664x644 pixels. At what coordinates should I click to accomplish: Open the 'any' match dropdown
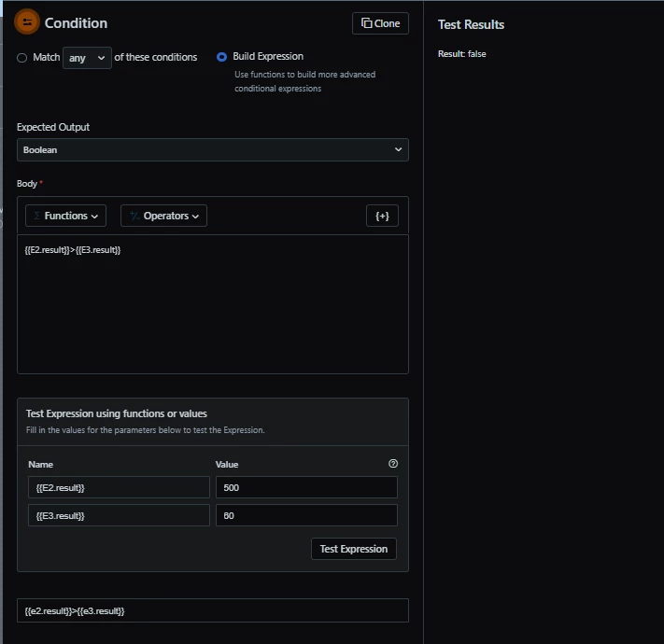point(87,58)
